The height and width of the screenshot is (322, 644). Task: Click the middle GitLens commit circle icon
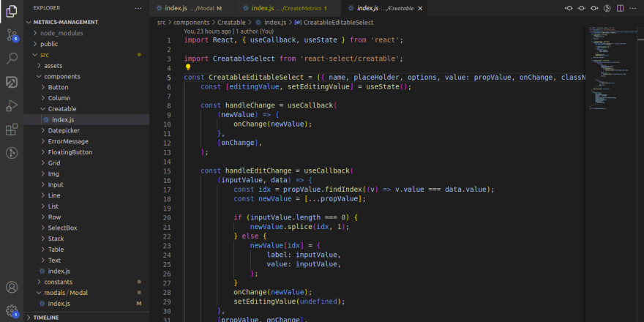(582, 8)
